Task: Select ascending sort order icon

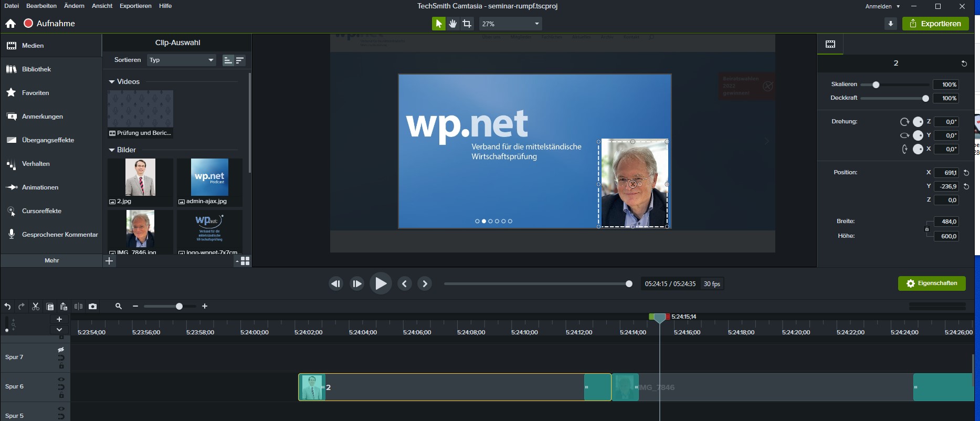Action: pos(228,60)
